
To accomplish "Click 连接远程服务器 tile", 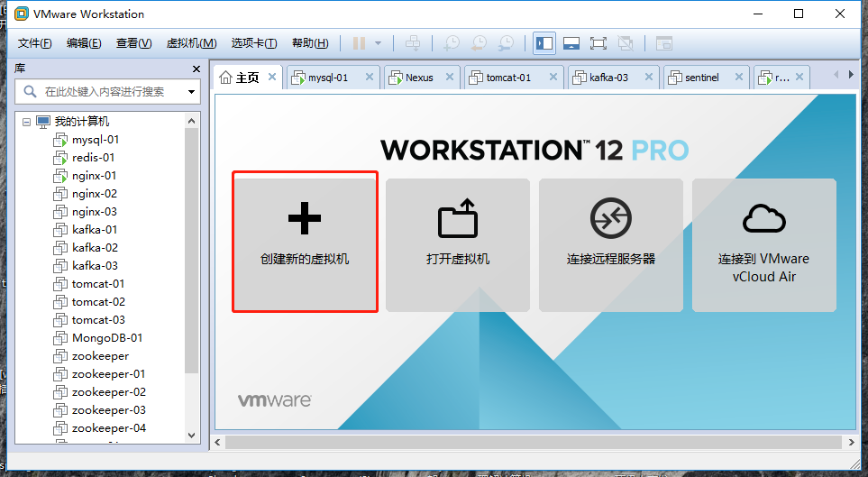I will point(611,245).
